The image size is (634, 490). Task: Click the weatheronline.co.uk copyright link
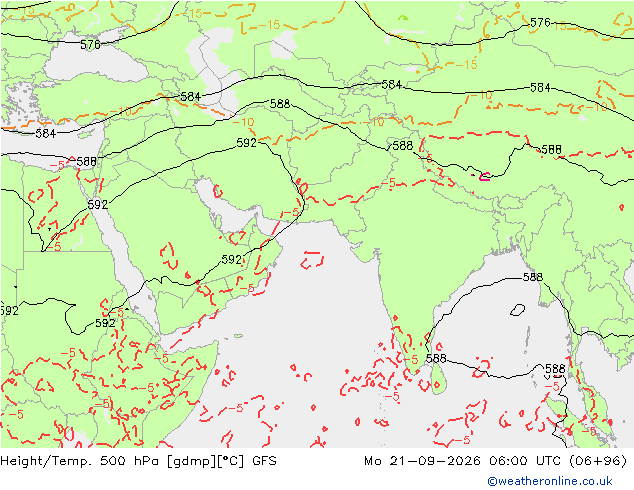550,481
